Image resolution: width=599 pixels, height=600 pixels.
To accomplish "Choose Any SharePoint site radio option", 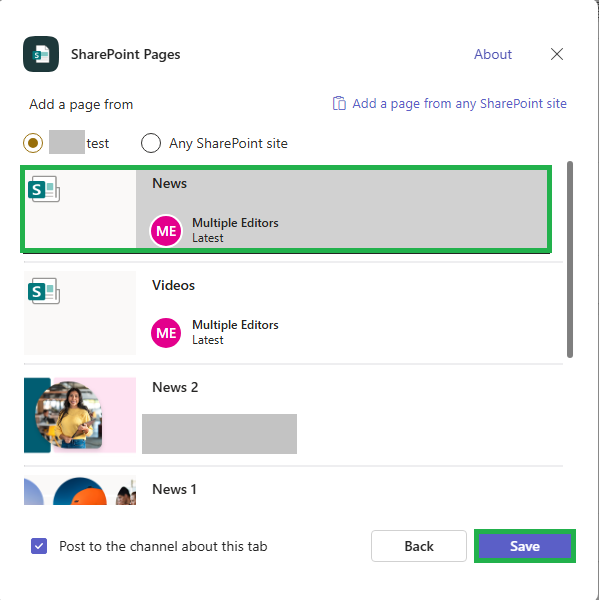I will coord(151,143).
